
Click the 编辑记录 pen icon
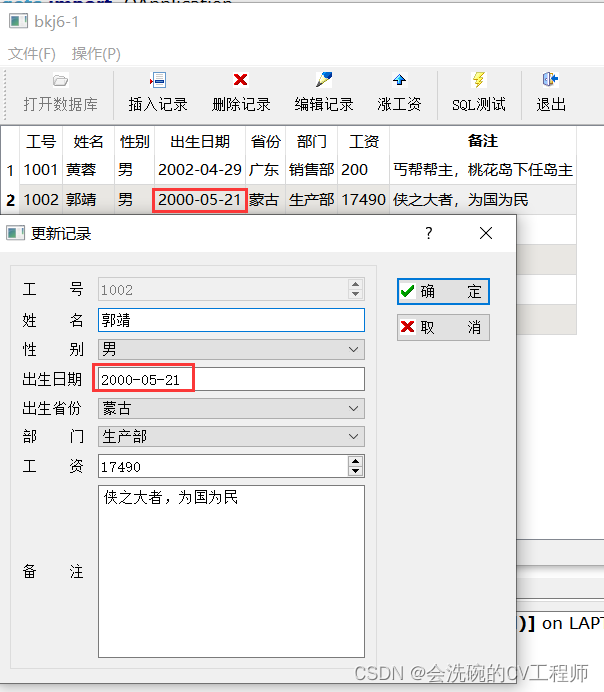(324, 79)
